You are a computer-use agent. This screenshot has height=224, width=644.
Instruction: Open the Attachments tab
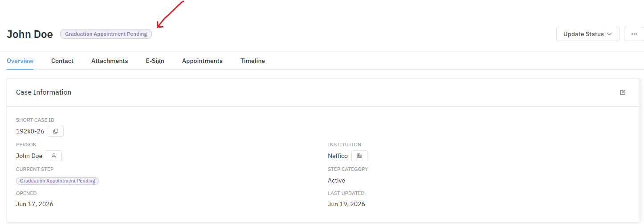point(110,61)
